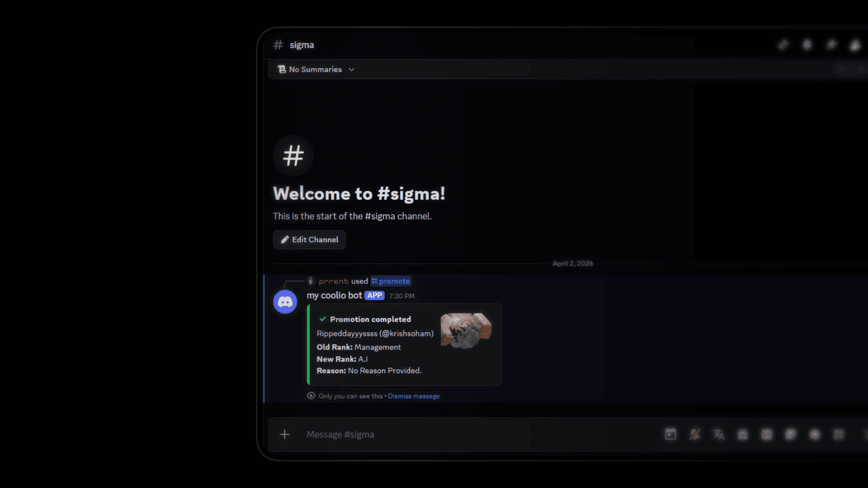Click the promote command tag
Image resolution: width=868 pixels, height=488 pixels.
tap(391, 281)
